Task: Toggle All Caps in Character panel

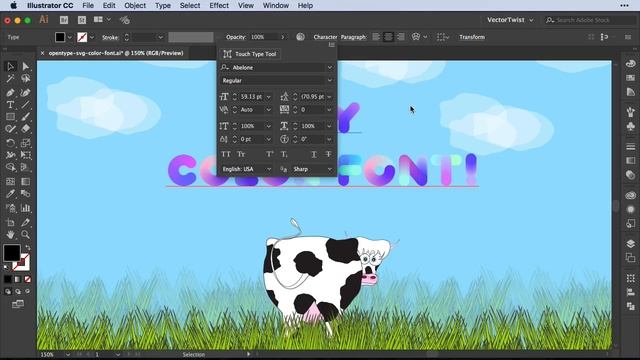Action: tap(226, 154)
